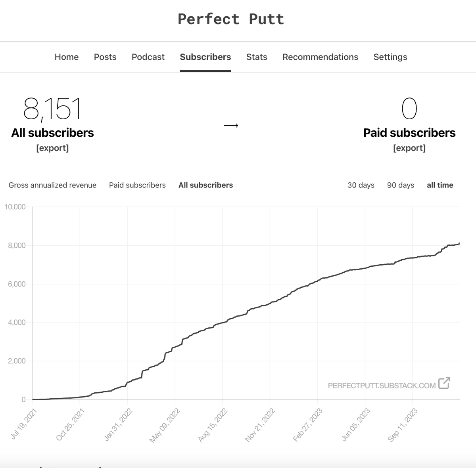Screen dimensions: 476x468
Task: Open the Recommendations tab
Action: [320, 57]
